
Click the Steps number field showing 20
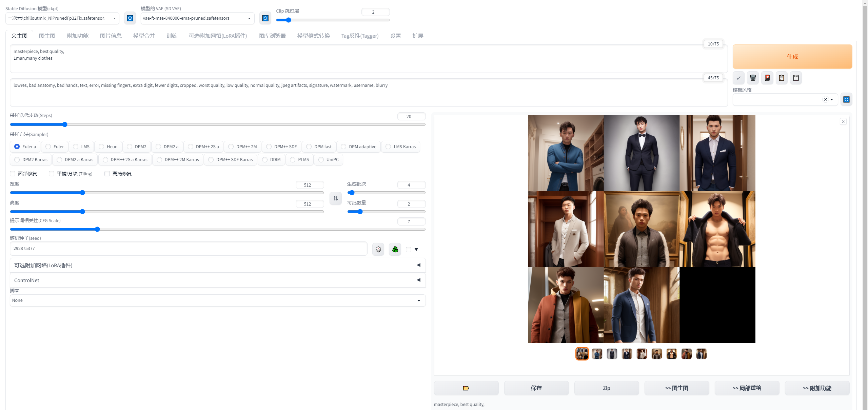412,116
